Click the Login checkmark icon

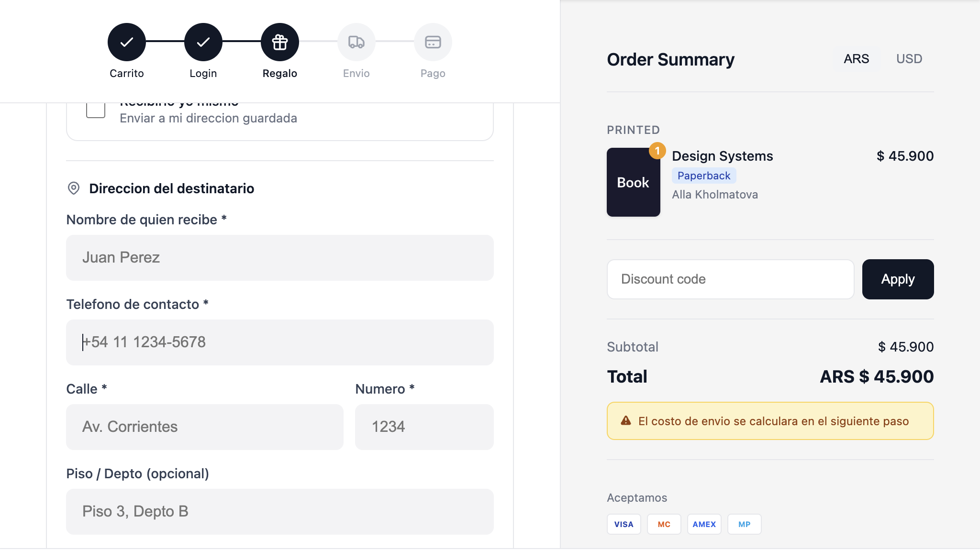pos(203,42)
